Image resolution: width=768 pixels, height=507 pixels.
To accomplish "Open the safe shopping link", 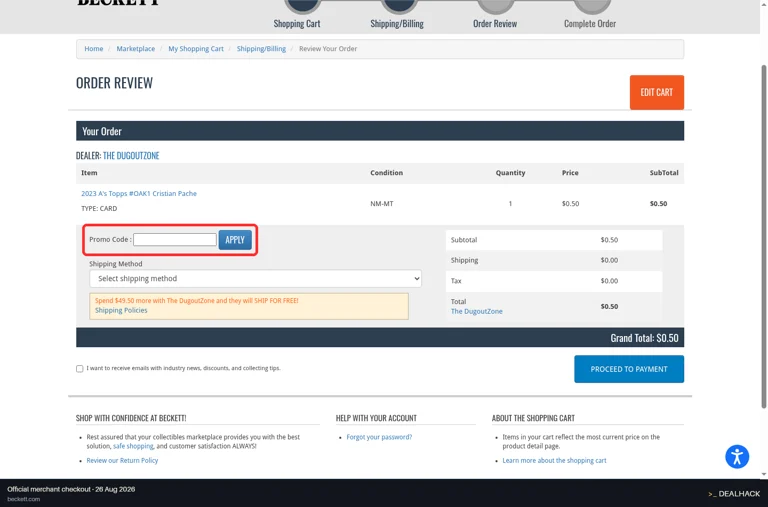I will (x=133, y=446).
